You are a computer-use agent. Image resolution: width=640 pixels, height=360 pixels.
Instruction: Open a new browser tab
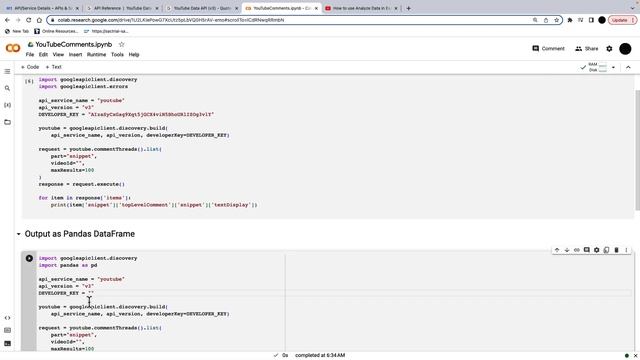coord(409,8)
